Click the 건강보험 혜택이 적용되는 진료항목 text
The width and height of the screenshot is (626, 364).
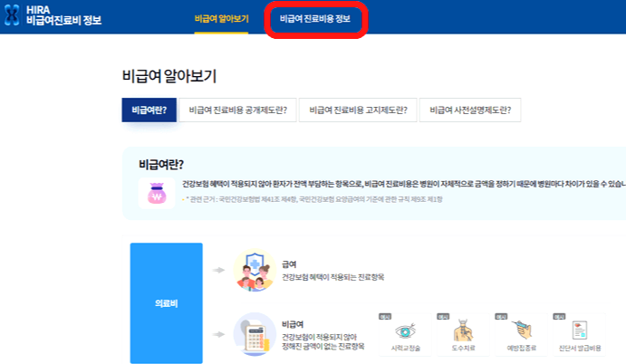[333, 277]
